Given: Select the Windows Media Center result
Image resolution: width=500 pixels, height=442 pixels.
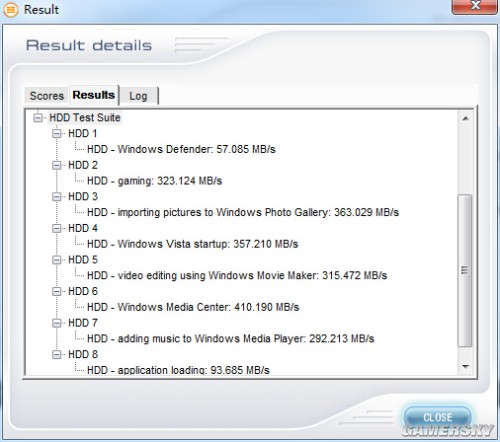Looking at the screenshot, I should (193, 307).
